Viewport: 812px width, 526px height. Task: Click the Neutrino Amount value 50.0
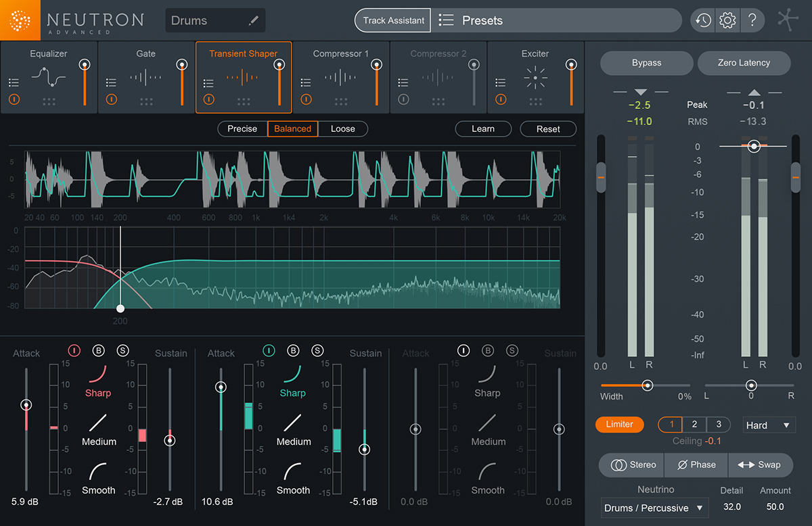pos(775,506)
